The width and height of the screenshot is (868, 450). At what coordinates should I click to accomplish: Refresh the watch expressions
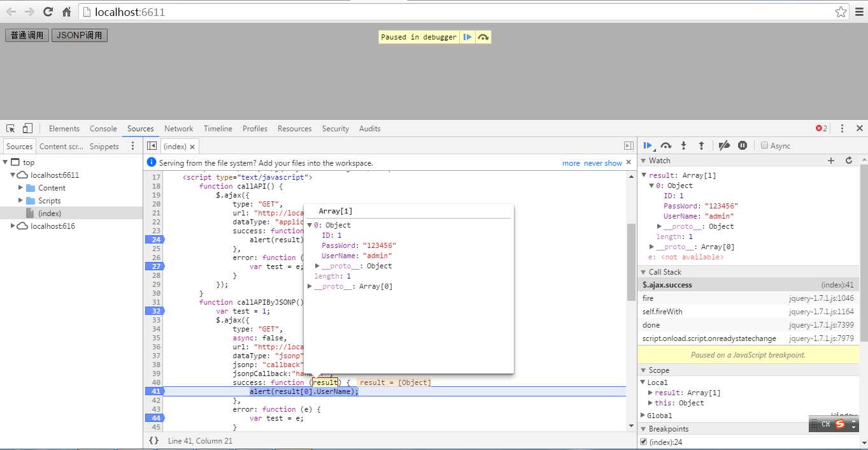(849, 161)
